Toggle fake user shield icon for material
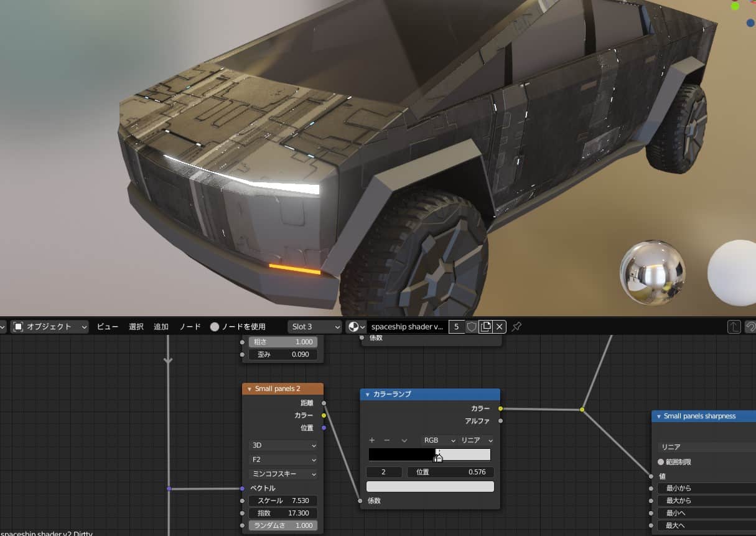The width and height of the screenshot is (756, 536). [472, 326]
